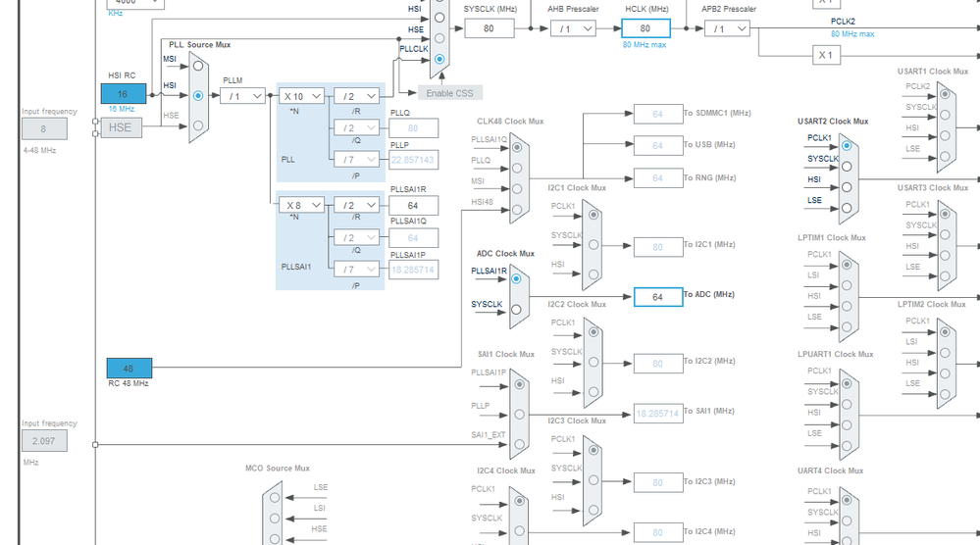Select LSI in LPTIM1 Clock Mux
This screenshot has width=980, height=545.
[x=847, y=285]
